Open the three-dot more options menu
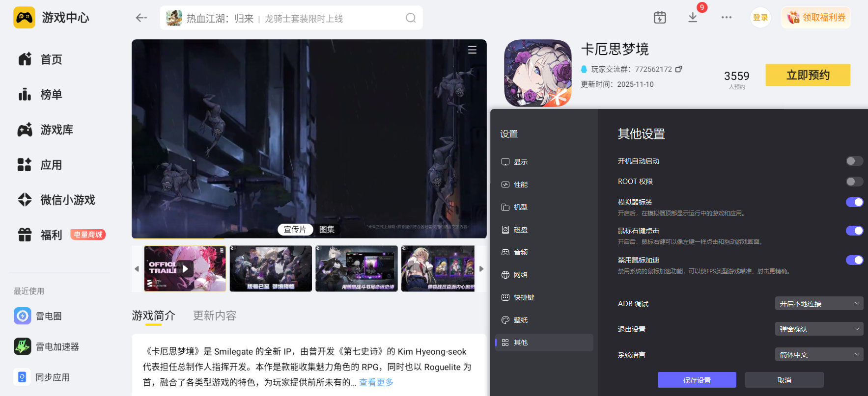The image size is (868, 396). 726,18
